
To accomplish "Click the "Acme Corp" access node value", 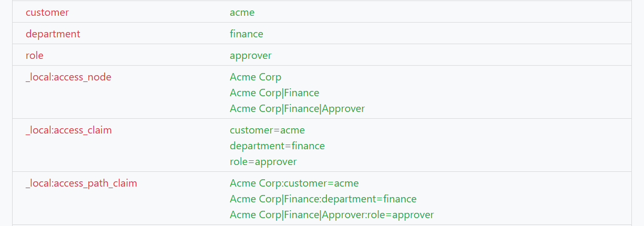I will pyautogui.click(x=255, y=77).
